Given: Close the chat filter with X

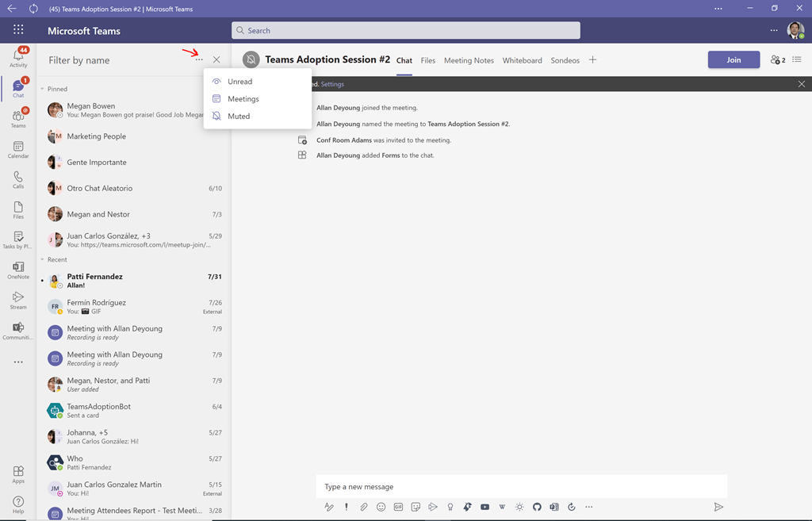Looking at the screenshot, I should (x=216, y=59).
